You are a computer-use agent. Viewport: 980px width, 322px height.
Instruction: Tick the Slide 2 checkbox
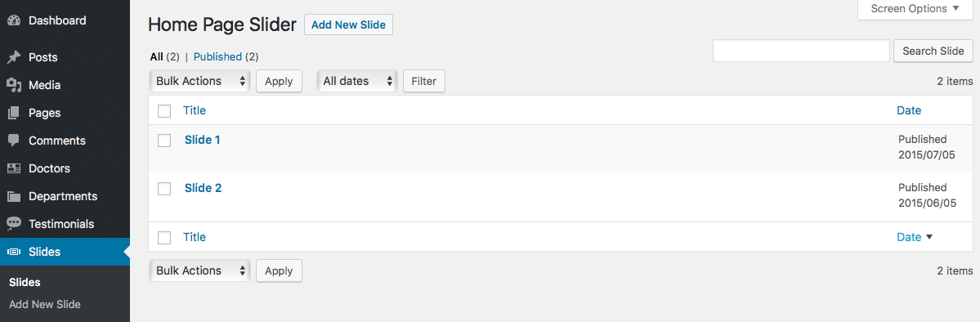pos(164,189)
